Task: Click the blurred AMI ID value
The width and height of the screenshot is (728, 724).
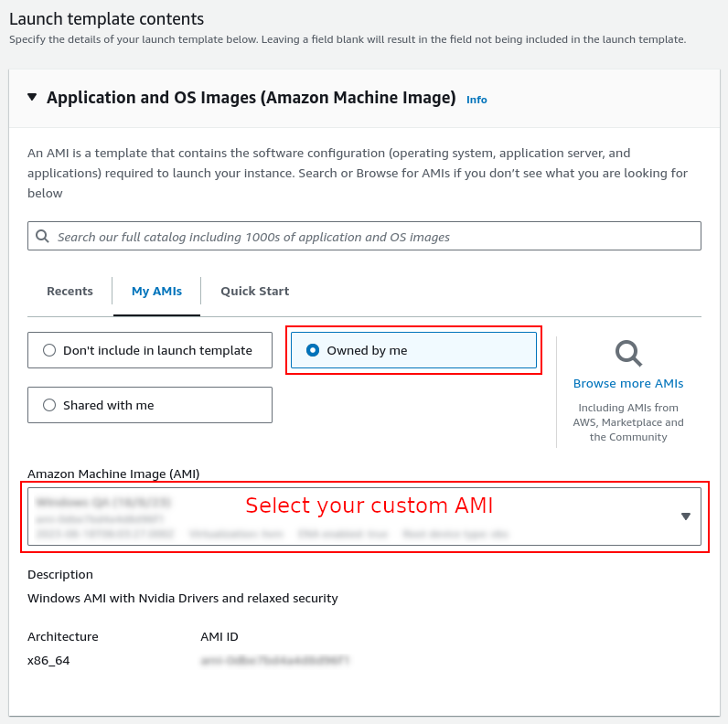Action: coord(275,660)
